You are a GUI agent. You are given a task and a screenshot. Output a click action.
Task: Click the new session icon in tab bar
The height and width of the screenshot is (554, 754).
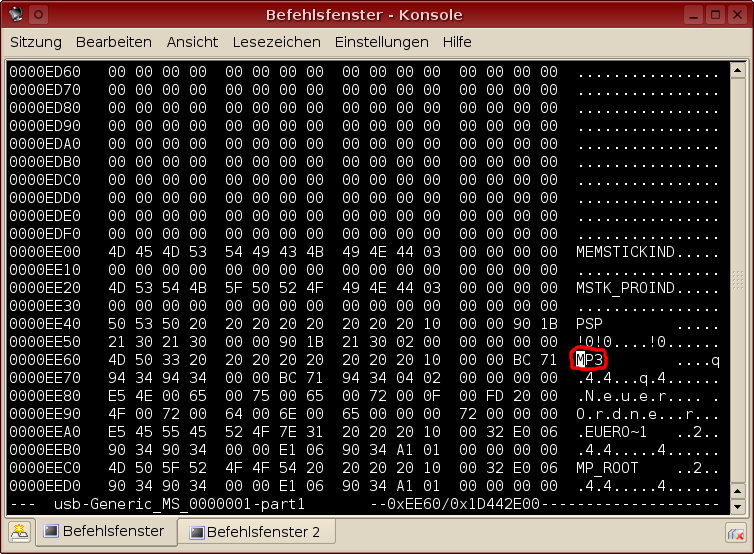(19, 531)
